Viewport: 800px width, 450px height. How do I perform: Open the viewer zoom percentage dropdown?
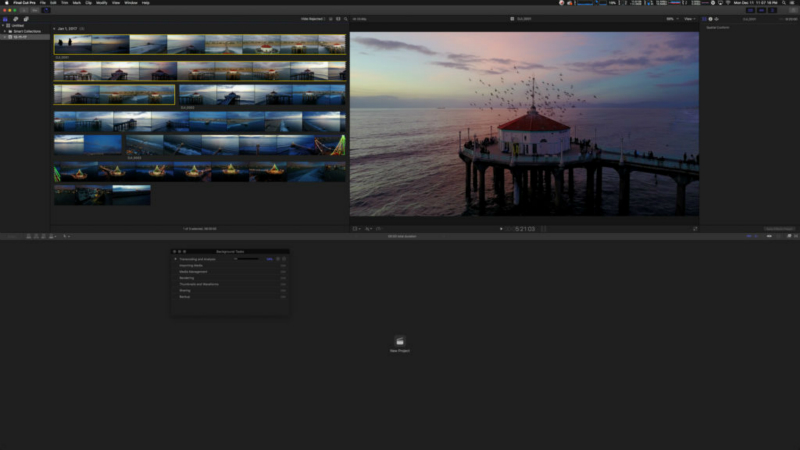(670, 18)
